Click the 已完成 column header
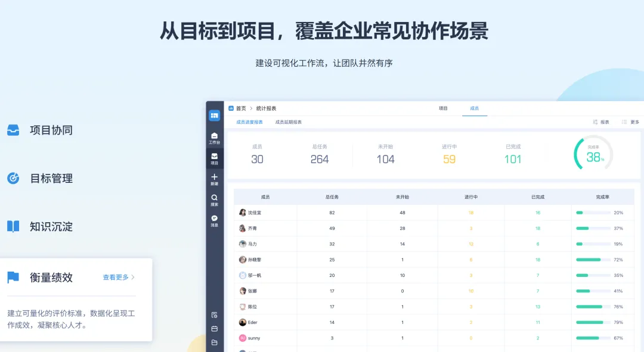This screenshot has height=352, width=644. coord(538,197)
